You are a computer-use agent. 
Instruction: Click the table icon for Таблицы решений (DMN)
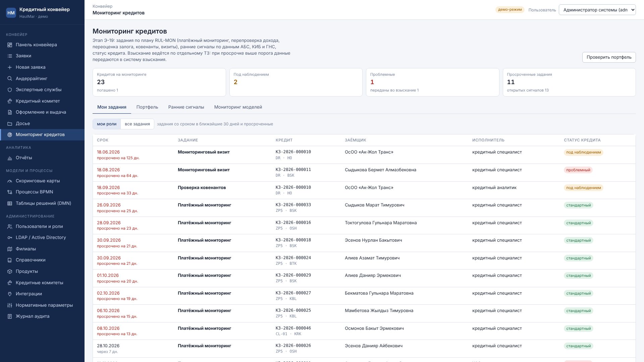pyautogui.click(x=10, y=203)
